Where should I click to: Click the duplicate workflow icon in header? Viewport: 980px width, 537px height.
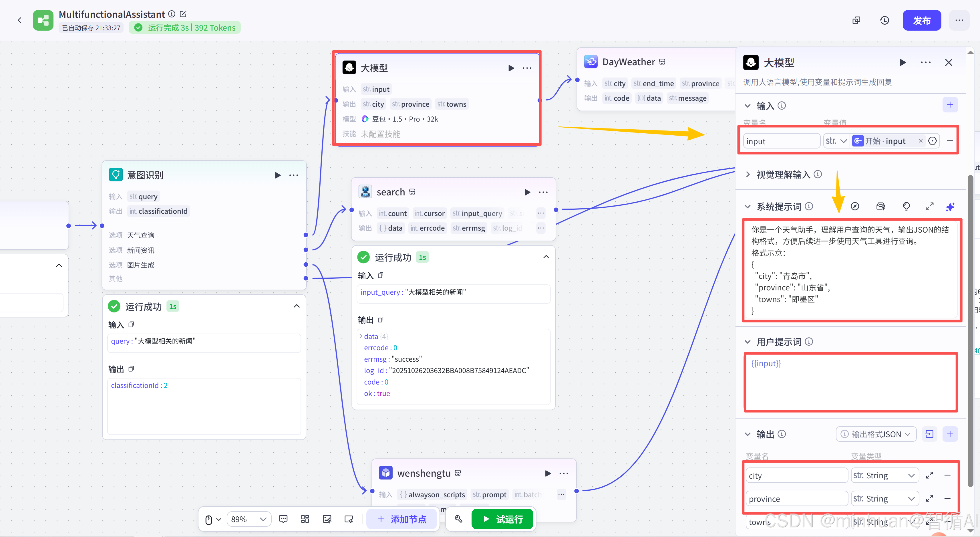point(856,21)
